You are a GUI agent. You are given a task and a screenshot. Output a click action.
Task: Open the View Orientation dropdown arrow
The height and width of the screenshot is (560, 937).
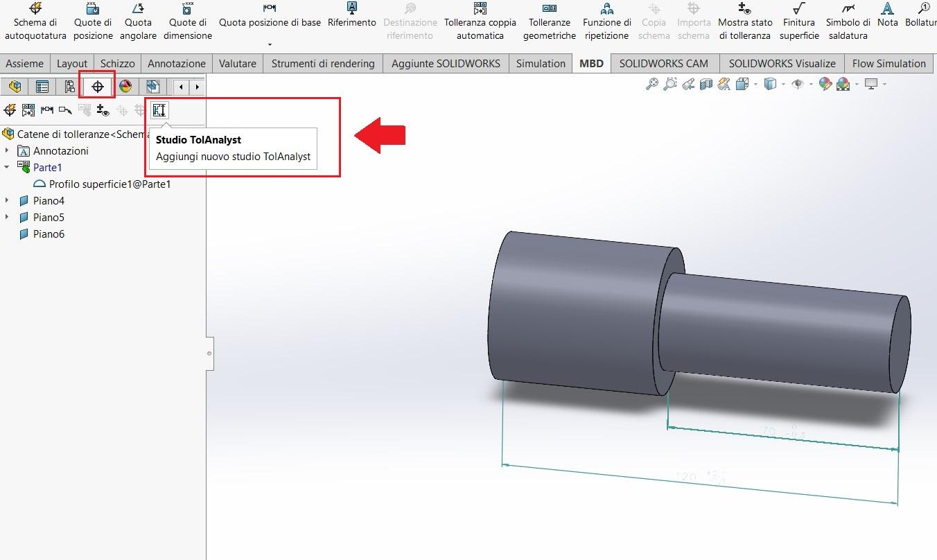coord(755,85)
